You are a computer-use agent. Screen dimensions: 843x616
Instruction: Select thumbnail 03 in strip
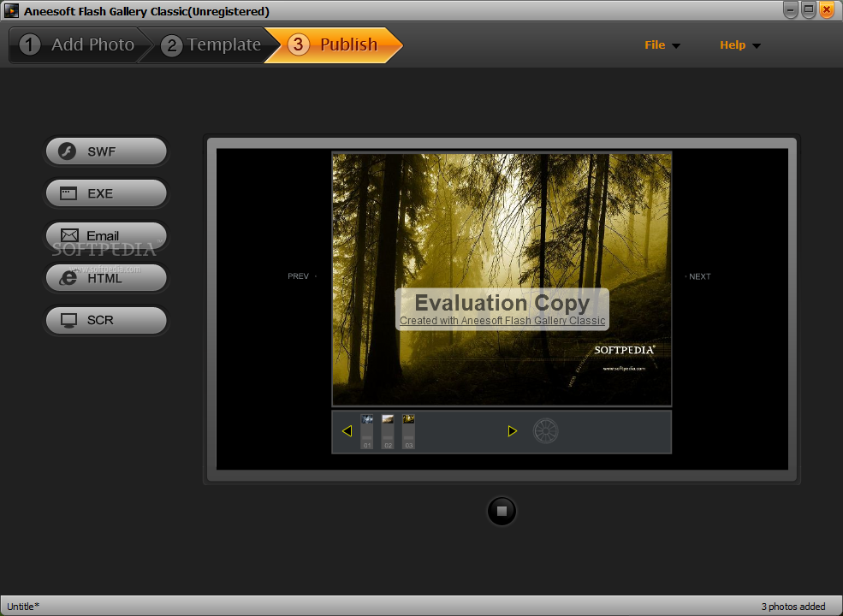(x=408, y=432)
